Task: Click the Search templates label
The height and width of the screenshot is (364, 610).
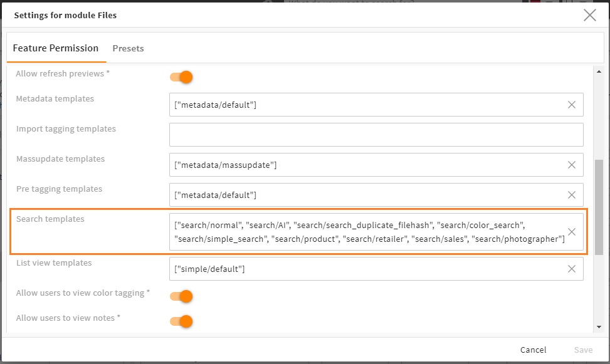Action: [50, 219]
